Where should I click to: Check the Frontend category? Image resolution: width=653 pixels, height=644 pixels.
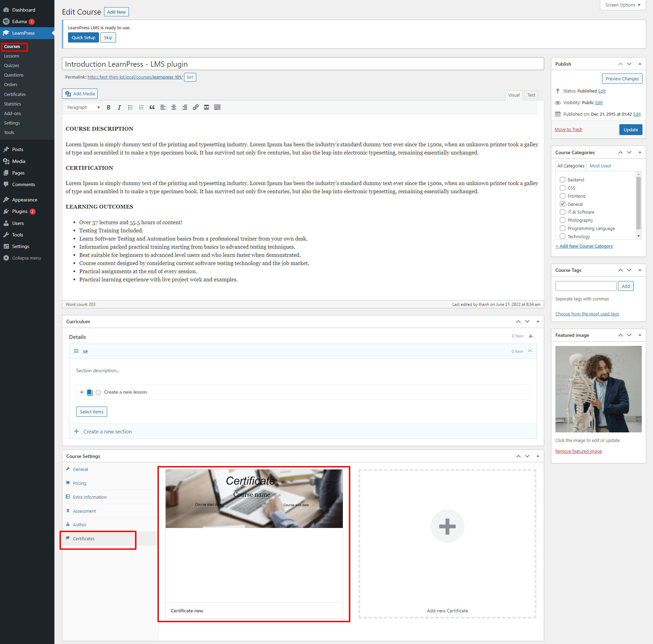(563, 196)
